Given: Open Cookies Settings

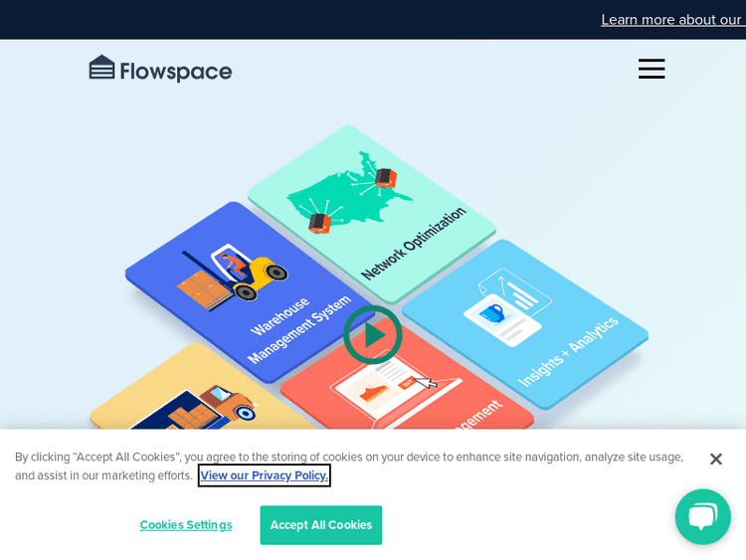Looking at the screenshot, I should coord(186,525).
